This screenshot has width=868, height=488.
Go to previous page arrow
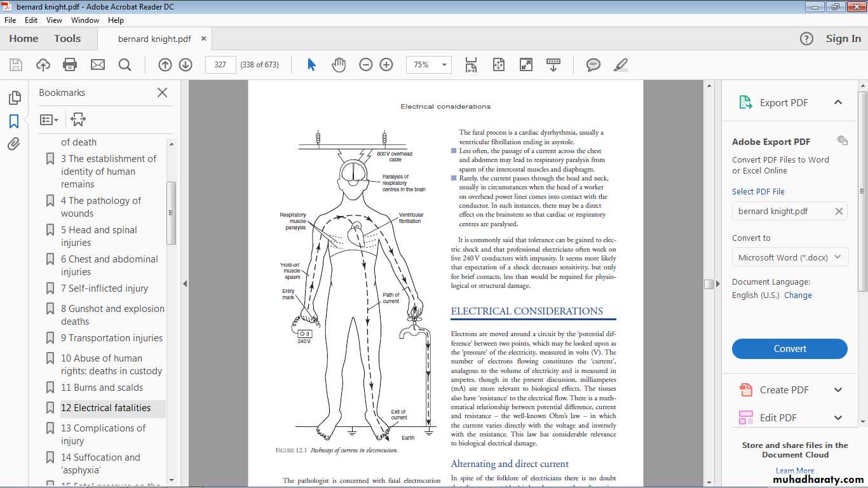pos(165,65)
